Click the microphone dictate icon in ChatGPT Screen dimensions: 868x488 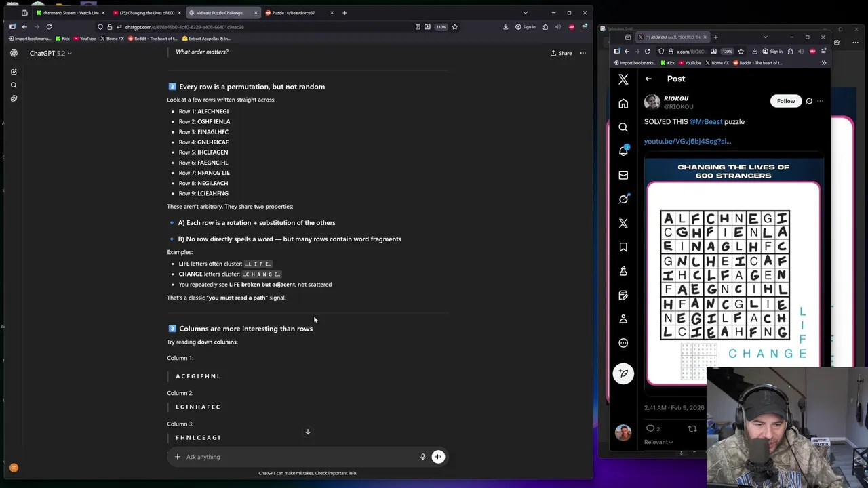422,457
